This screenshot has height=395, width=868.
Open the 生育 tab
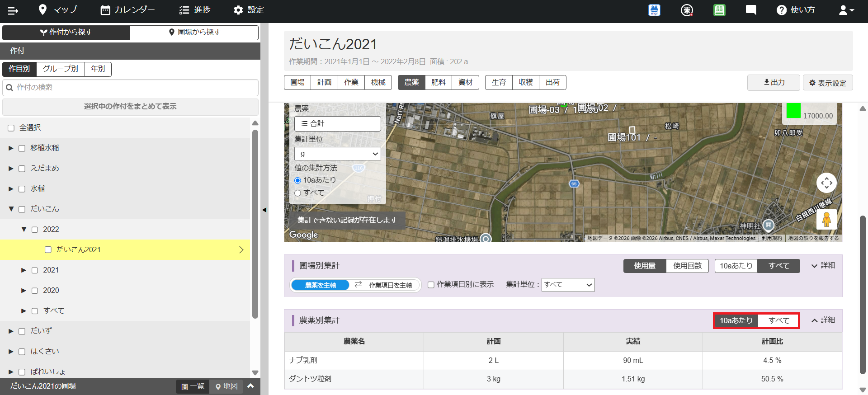click(499, 82)
